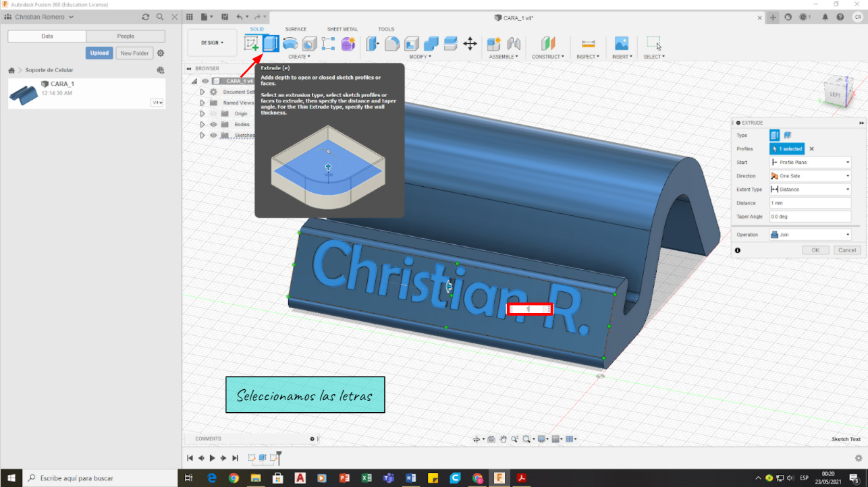Clear the selected profiles
868x487 pixels.
(812, 149)
